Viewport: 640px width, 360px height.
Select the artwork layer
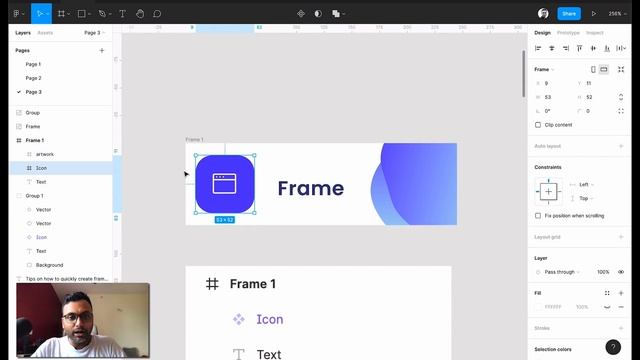61,154
